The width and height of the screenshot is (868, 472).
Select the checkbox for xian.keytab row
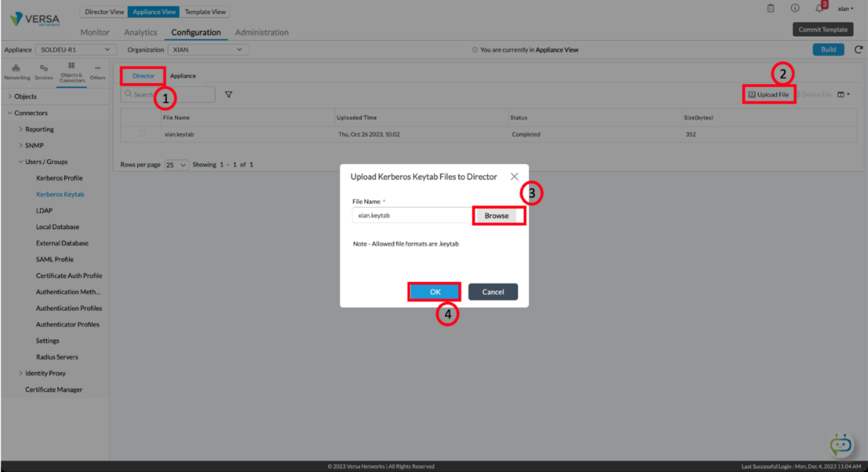[141, 134]
